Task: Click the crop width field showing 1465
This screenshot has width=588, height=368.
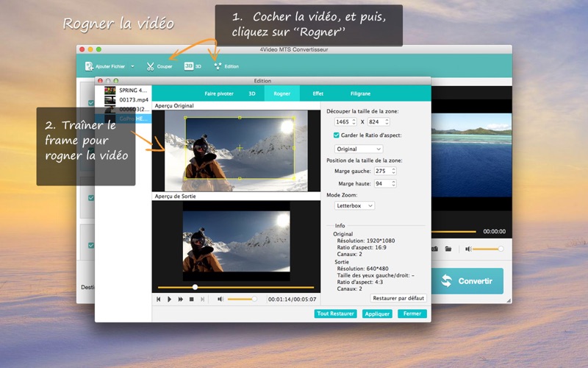Action: (343, 121)
